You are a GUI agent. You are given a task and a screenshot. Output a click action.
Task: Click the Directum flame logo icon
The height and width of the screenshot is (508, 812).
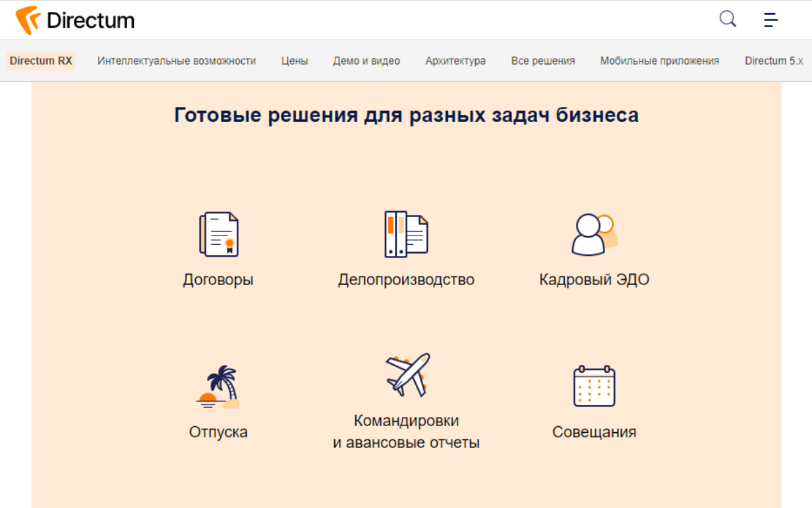tap(28, 18)
